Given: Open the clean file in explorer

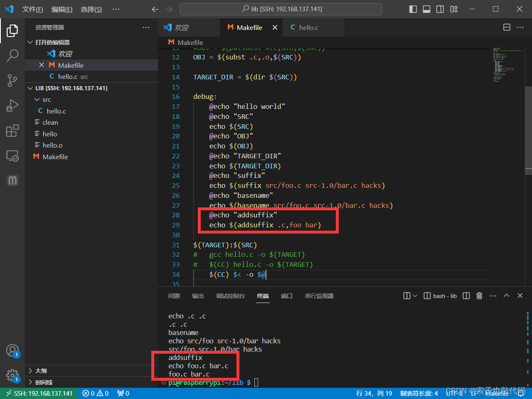Looking at the screenshot, I should pos(91,123).
